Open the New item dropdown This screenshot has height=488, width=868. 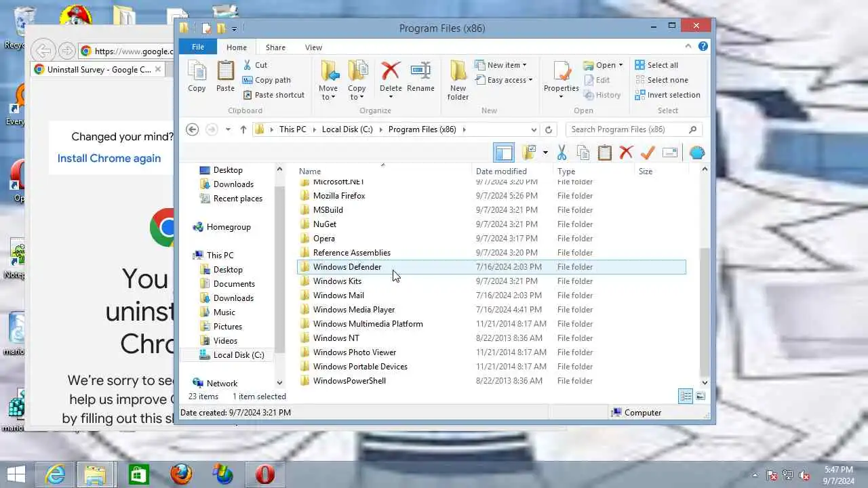(501, 65)
